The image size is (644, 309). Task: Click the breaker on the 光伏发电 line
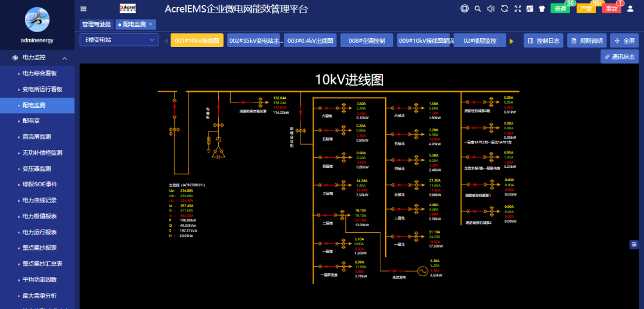[394, 271]
